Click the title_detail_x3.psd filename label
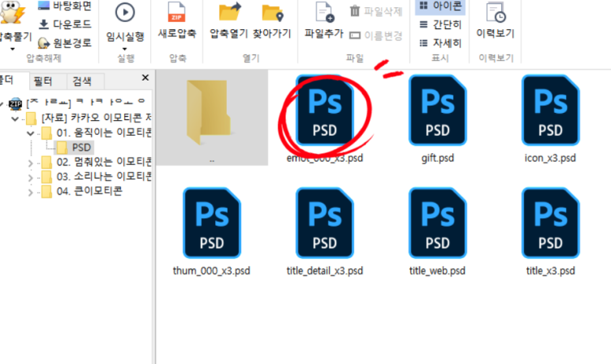The image size is (611, 364). click(325, 271)
